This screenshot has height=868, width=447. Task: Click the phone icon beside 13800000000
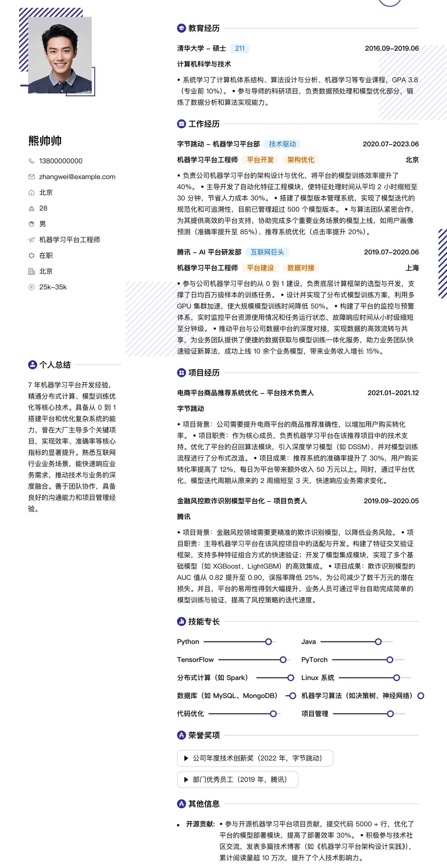click(31, 161)
